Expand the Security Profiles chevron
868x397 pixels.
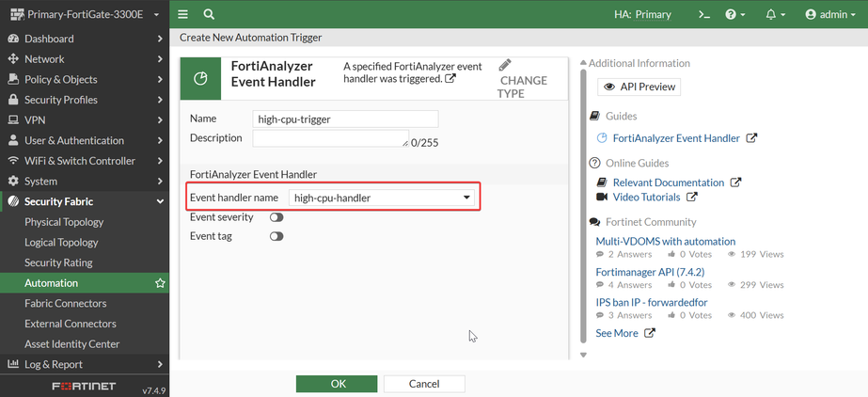[x=160, y=101]
